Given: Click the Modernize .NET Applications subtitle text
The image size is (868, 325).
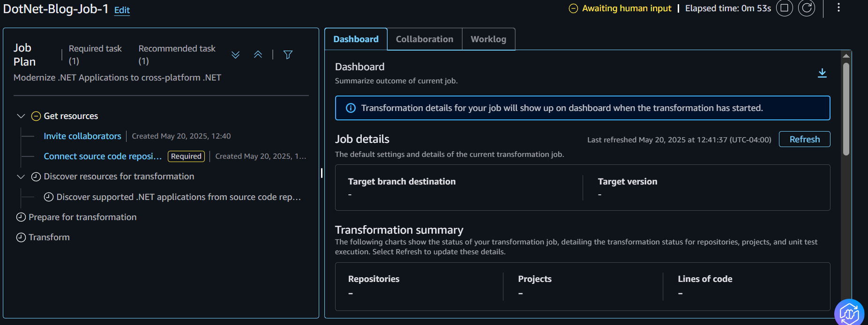Looking at the screenshot, I should click(117, 78).
